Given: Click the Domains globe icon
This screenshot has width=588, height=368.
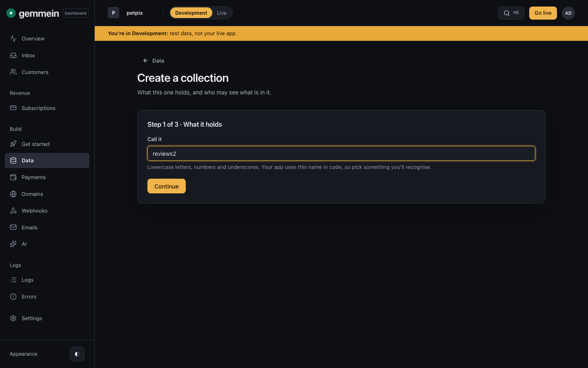Looking at the screenshot, I should (13, 194).
